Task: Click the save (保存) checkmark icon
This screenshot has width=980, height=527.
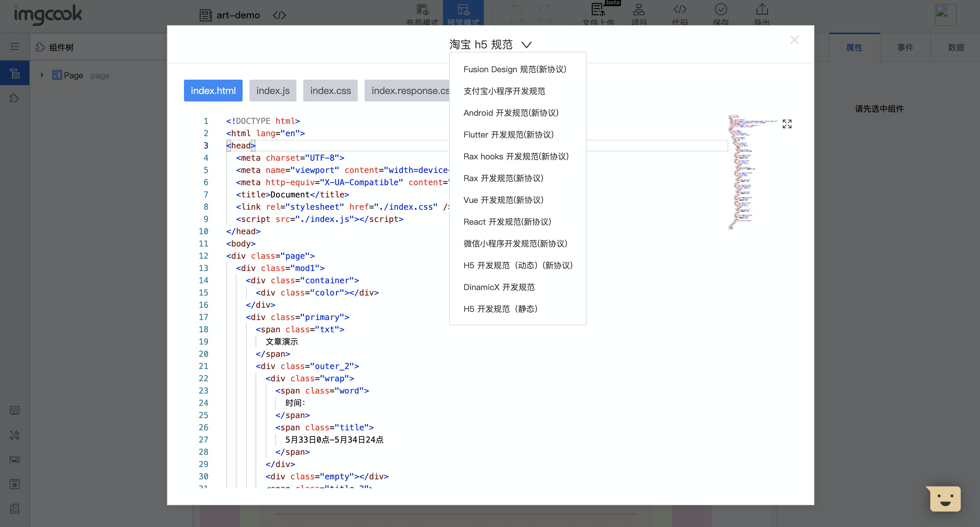Action: click(x=721, y=14)
